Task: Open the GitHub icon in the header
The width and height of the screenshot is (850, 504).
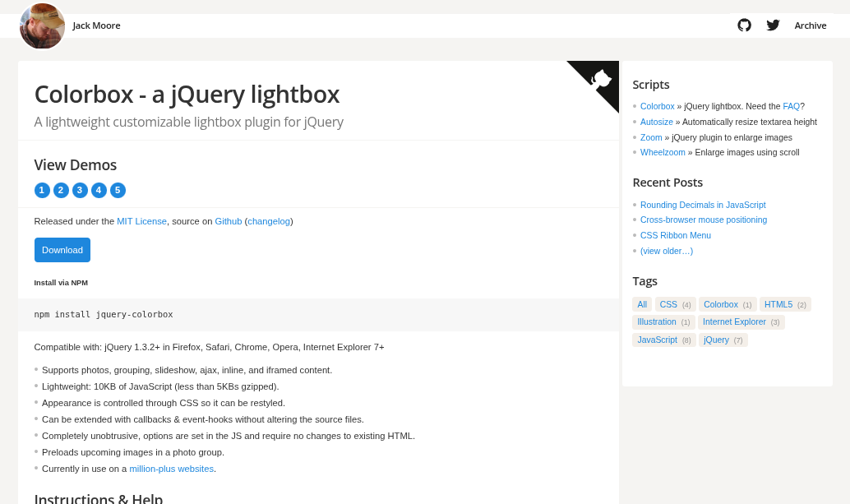Action: 744,25
